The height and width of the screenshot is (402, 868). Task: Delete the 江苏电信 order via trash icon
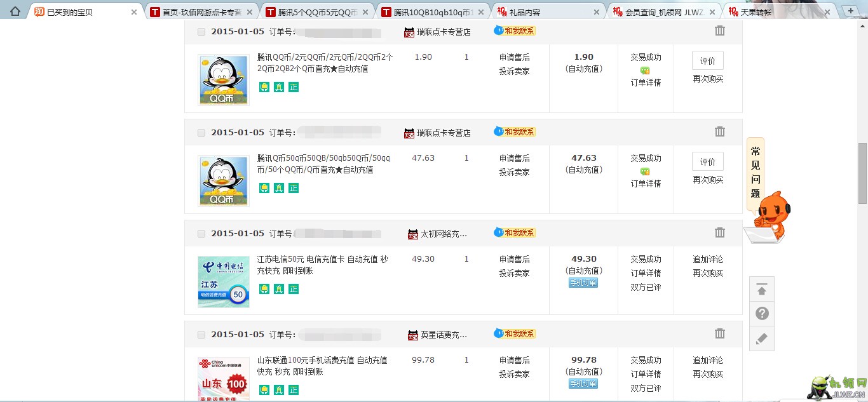720,232
